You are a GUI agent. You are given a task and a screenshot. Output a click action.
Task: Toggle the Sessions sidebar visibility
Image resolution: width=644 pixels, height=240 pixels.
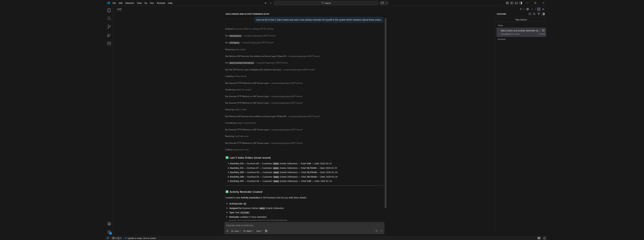click(543, 14)
